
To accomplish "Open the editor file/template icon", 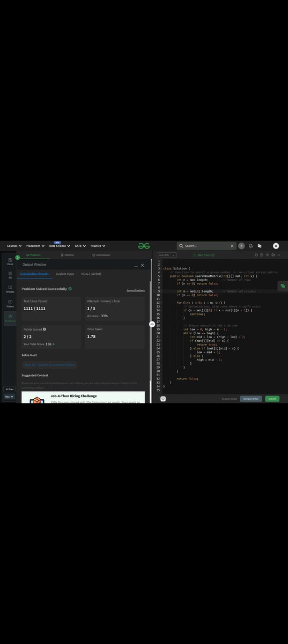I will pyautogui.click(x=262, y=255).
